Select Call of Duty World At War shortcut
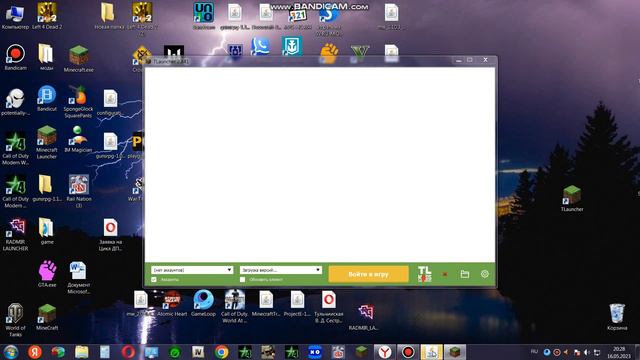 click(x=234, y=307)
